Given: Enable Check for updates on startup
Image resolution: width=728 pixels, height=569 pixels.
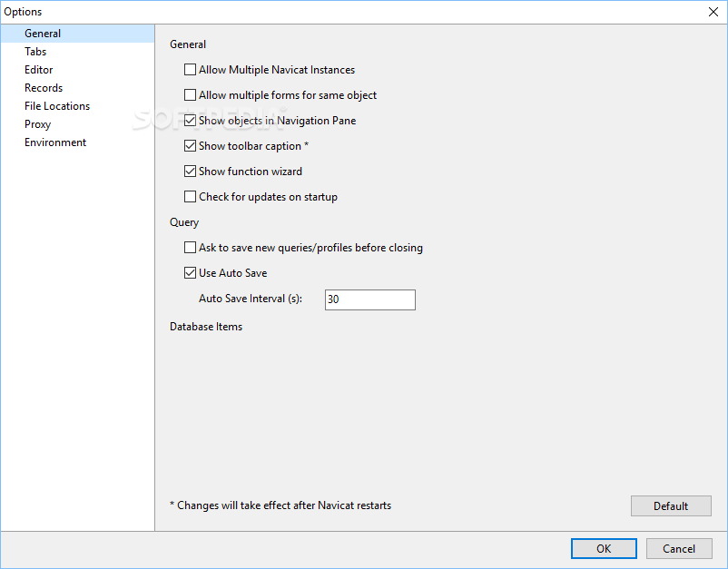Looking at the screenshot, I should pos(191,197).
